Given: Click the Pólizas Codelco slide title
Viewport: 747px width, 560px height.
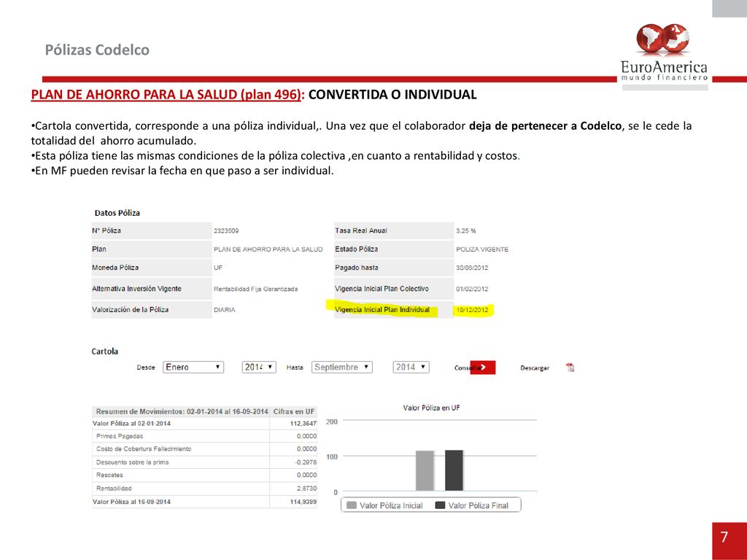Looking at the screenshot, I should (x=97, y=50).
